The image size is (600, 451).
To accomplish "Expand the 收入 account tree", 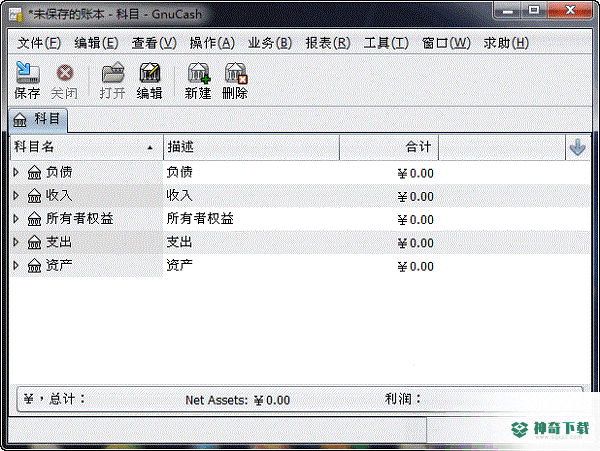I will (x=16, y=196).
